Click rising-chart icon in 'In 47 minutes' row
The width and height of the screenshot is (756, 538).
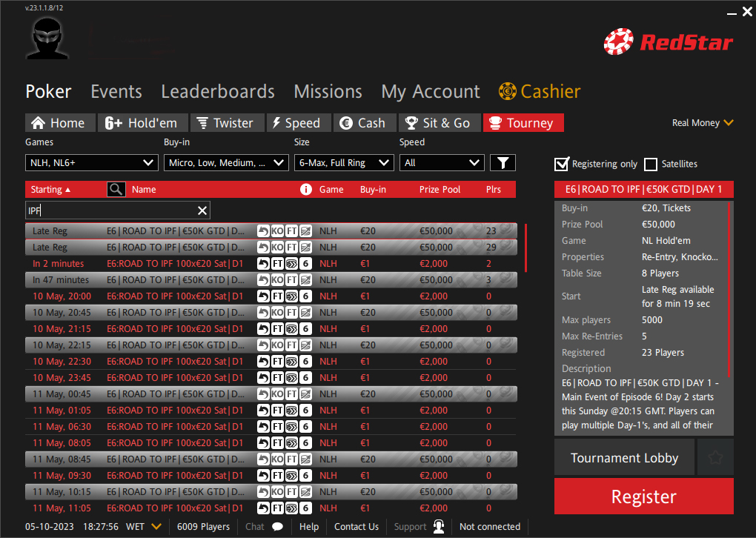[305, 280]
